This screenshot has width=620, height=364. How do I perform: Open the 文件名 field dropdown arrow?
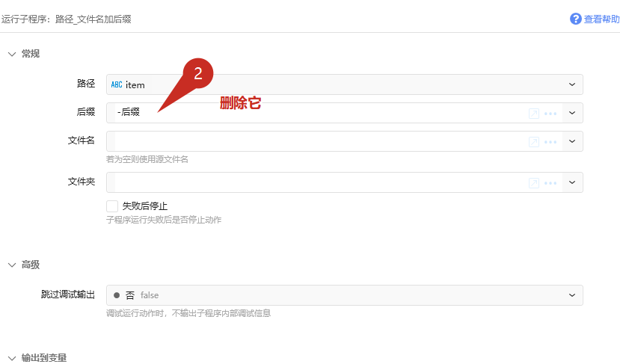571,141
